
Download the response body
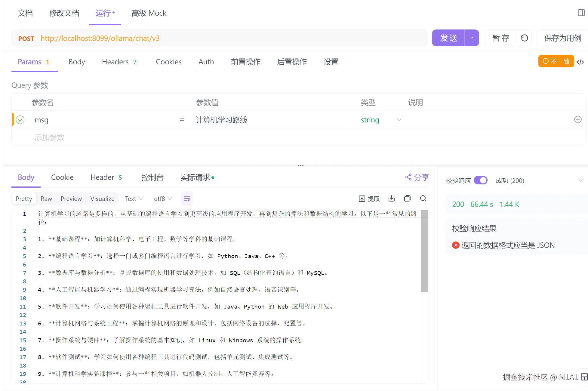(x=391, y=199)
